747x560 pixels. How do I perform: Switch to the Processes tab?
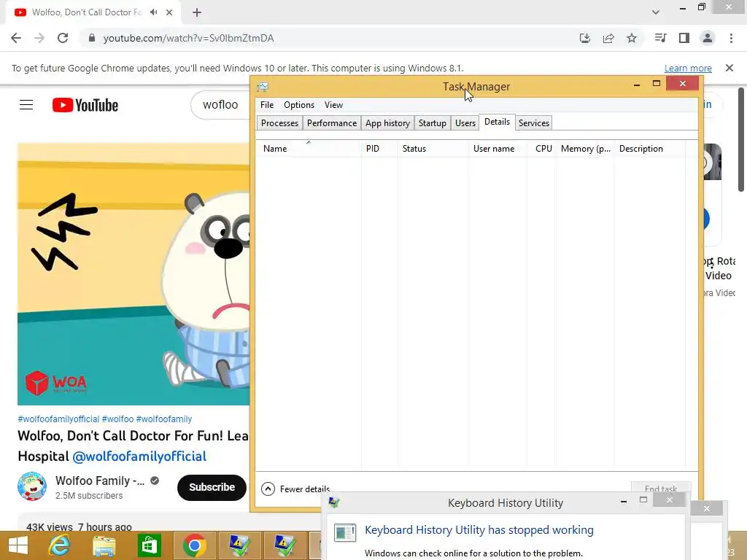279,123
